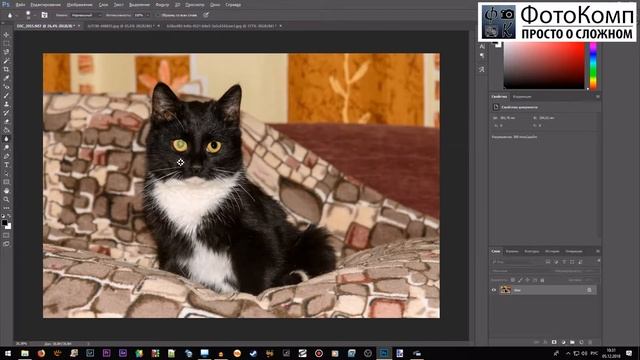Open the Фильтр menu
This screenshot has height=360, width=640.
[x=162, y=5]
